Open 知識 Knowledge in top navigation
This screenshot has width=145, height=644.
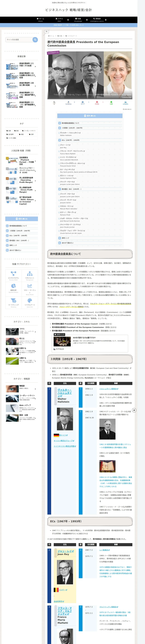point(78,20)
